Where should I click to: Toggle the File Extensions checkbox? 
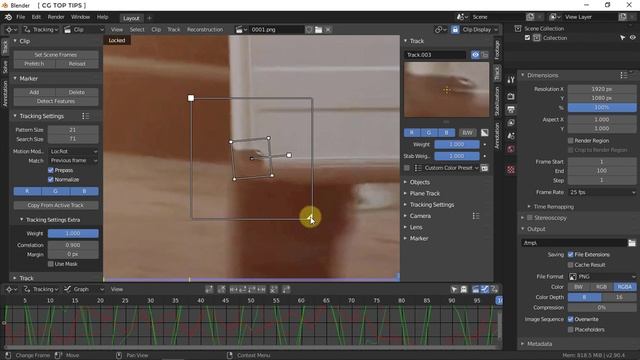pos(571,254)
